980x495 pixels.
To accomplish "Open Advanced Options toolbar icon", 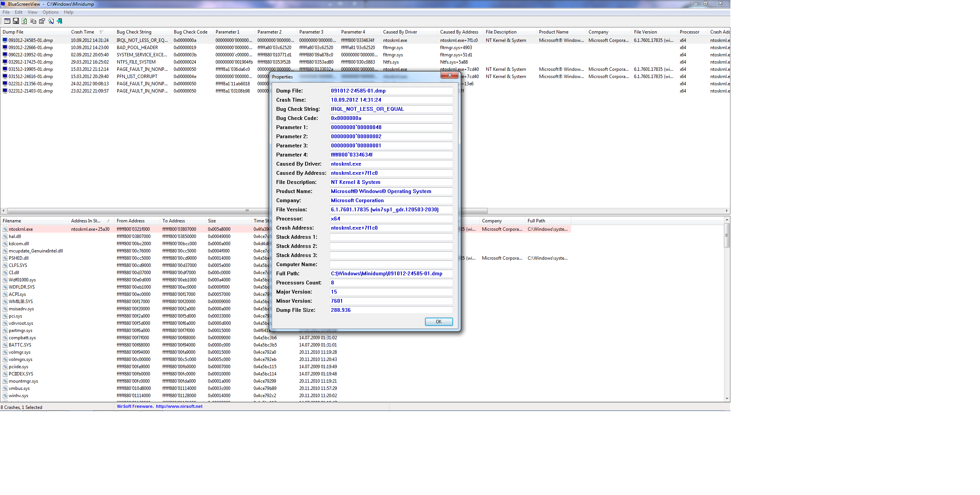I will coord(7,21).
